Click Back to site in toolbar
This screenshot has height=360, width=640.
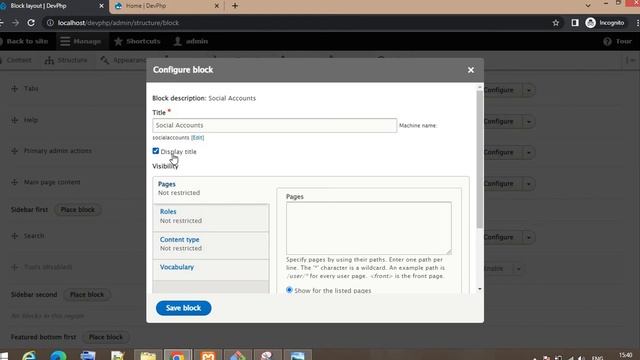[x=24, y=41]
